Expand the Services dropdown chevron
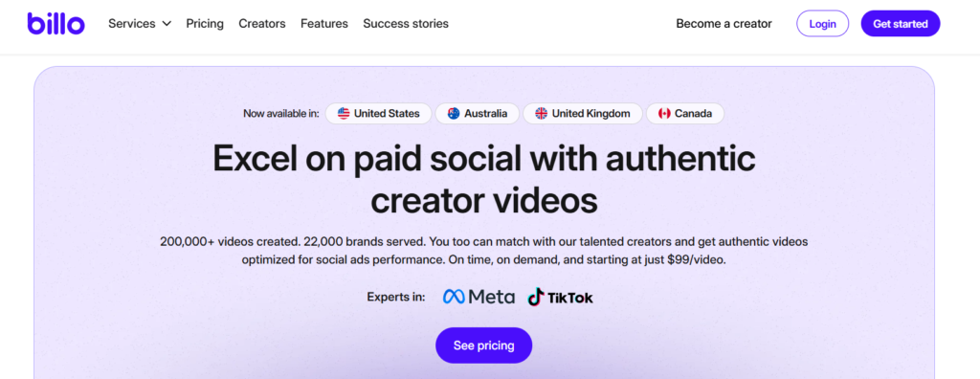980x379 pixels. point(167,24)
